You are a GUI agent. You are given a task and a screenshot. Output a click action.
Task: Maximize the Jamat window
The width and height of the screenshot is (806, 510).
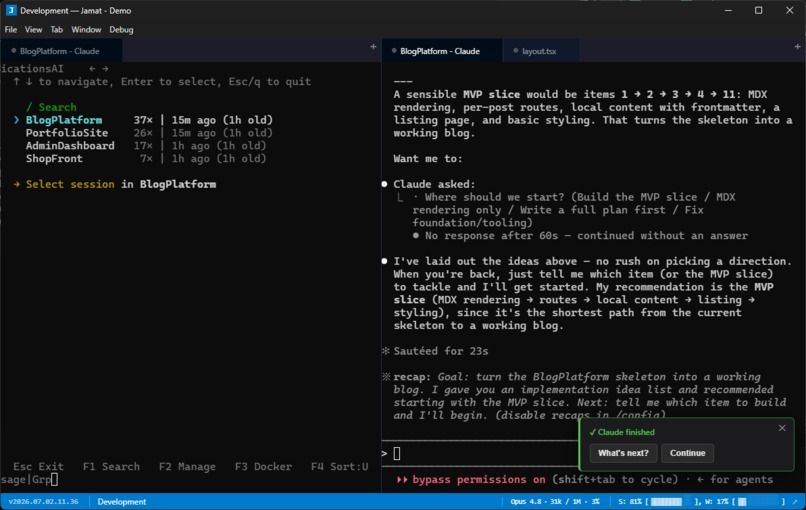pyautogui.click(x=758, y=10)
